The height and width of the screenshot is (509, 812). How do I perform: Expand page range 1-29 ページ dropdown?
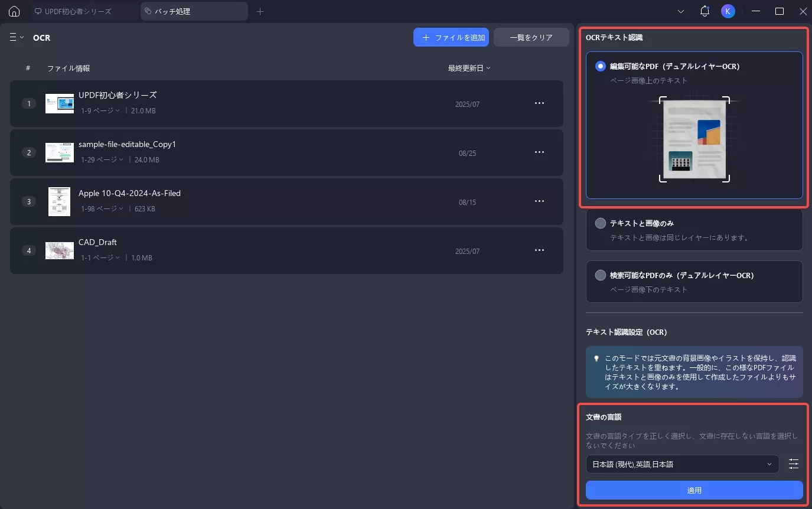point(102,159)
